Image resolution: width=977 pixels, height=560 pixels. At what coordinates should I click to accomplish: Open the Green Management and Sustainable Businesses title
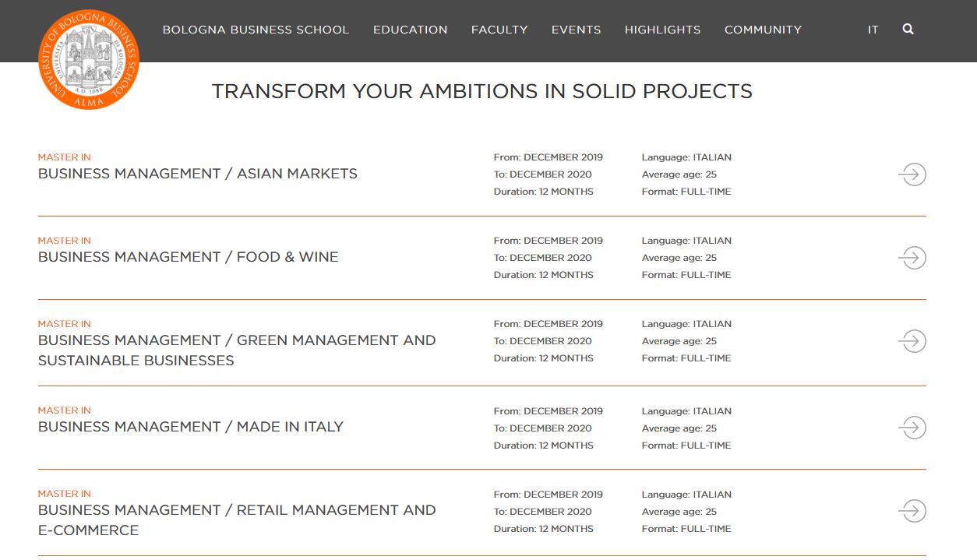click(x=237, y=350)
